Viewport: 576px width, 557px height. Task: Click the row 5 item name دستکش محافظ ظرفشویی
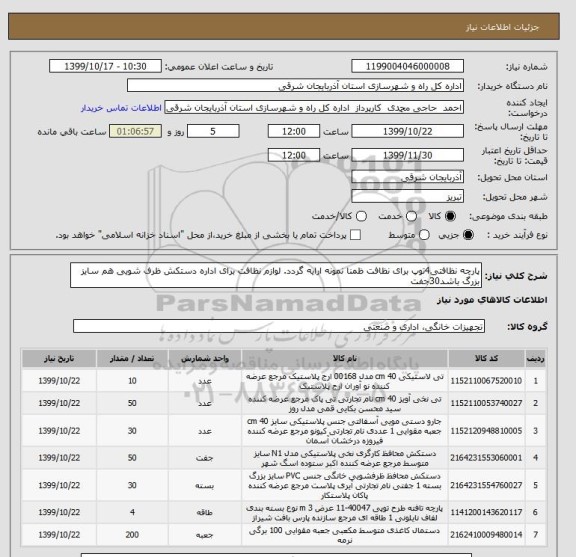(345, 485)
